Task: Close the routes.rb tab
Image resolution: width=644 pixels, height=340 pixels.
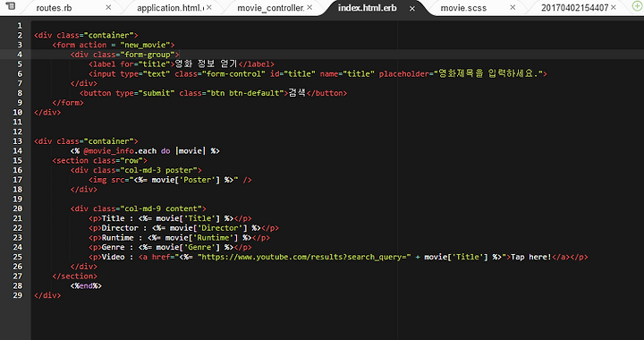Action: click(108, 7)
